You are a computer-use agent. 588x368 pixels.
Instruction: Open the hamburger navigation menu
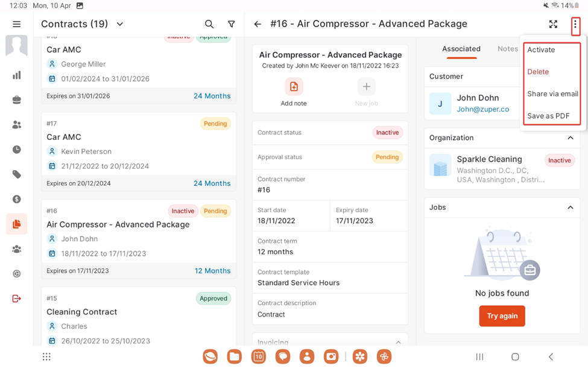17,24
